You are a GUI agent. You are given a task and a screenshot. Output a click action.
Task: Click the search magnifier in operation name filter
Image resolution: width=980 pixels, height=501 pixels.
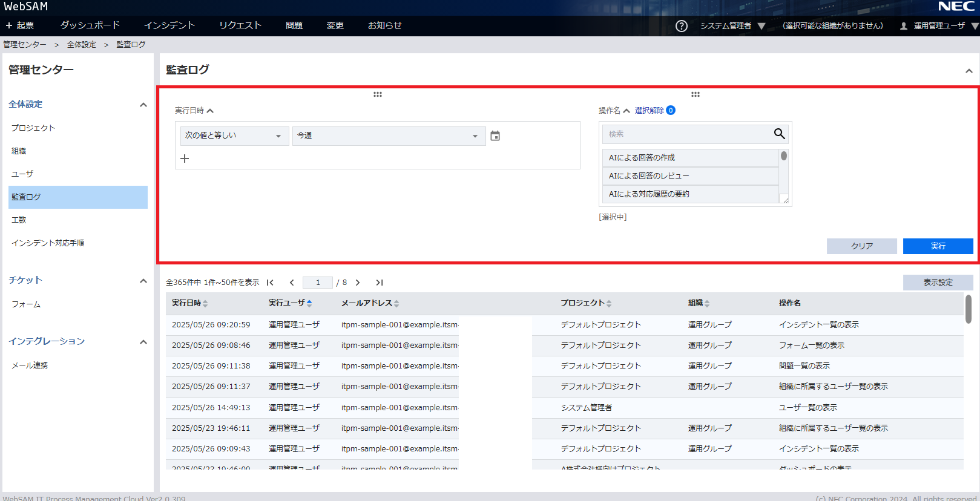pos(779,134)
